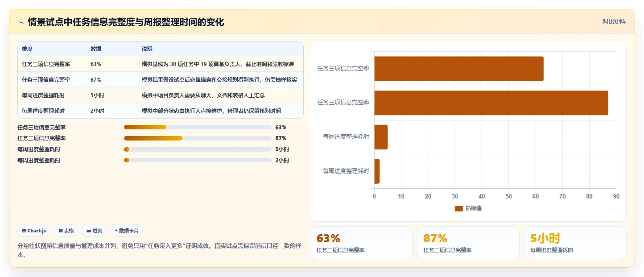Click the 进度 chip
This screenshot has width=644, height=277.
pyautogui.click(x=94, y=231)
